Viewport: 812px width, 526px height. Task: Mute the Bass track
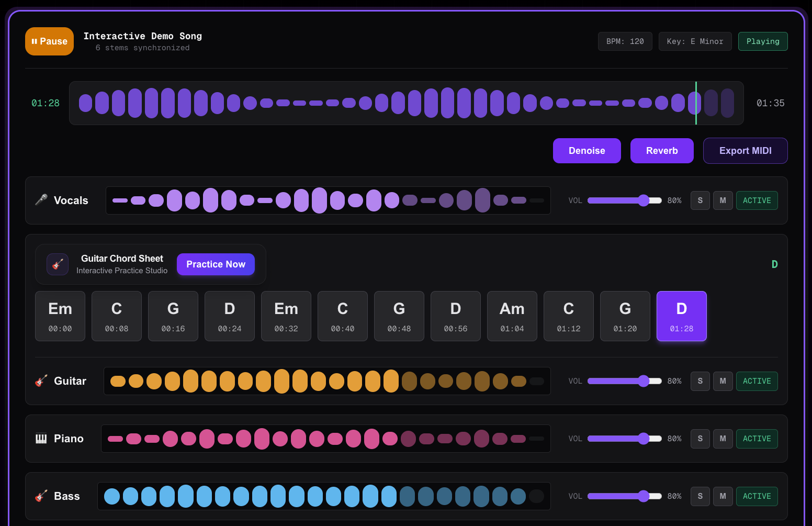[x=723, y=496]
